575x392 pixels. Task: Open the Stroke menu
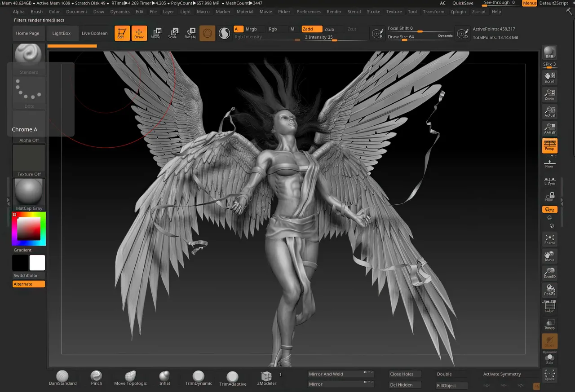pos(373,12)
